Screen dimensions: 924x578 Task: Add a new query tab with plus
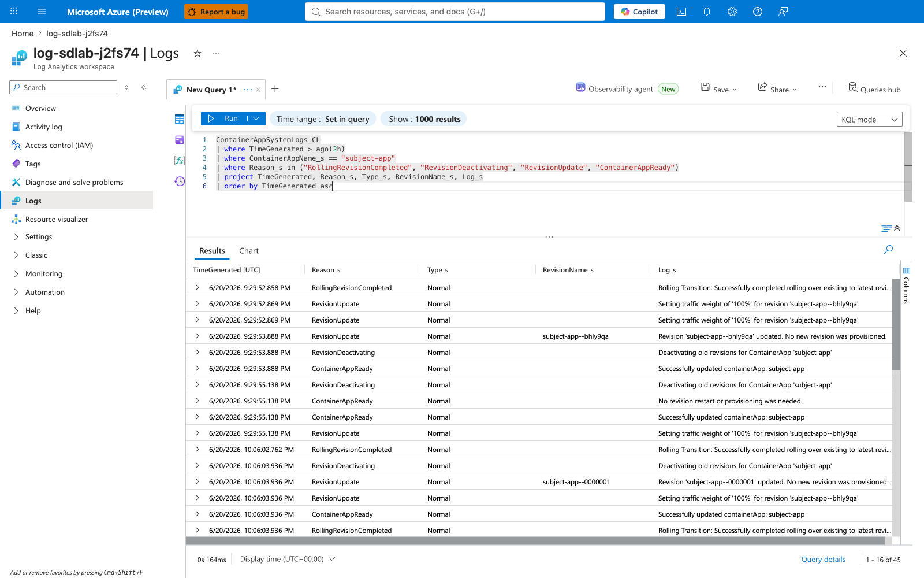(x=275, y=89)
